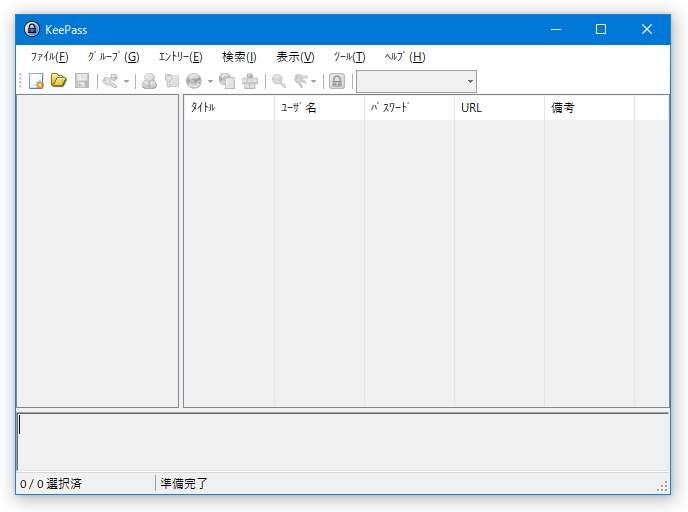Sort by the パスワード column header
688x512 pixels.
pyautogui.click(x=409, y=107)
